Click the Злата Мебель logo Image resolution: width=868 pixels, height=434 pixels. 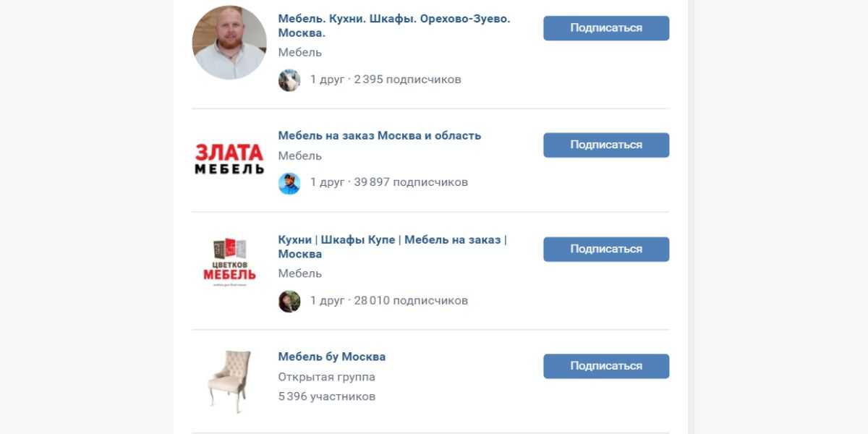click(x=229, y=158)
